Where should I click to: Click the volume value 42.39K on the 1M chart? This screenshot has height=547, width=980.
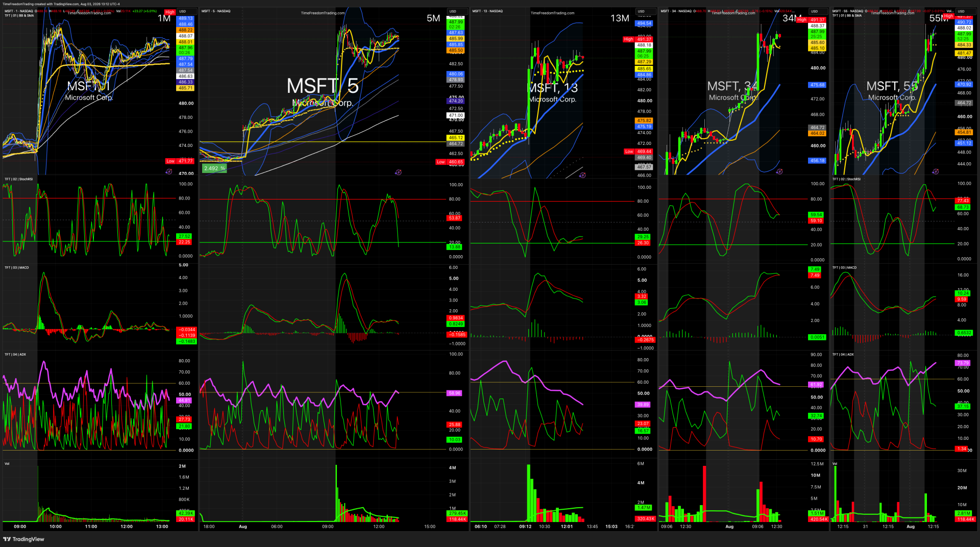tap(186, 513)
